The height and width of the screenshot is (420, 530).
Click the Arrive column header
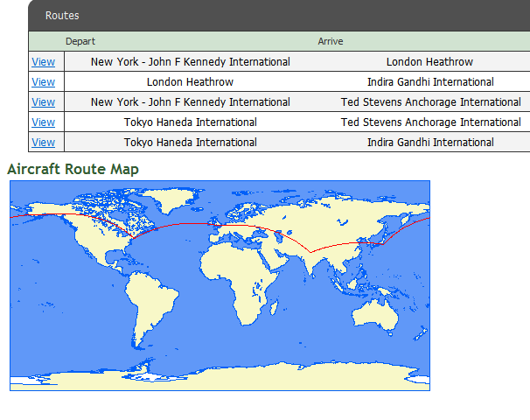coord(331,41)
